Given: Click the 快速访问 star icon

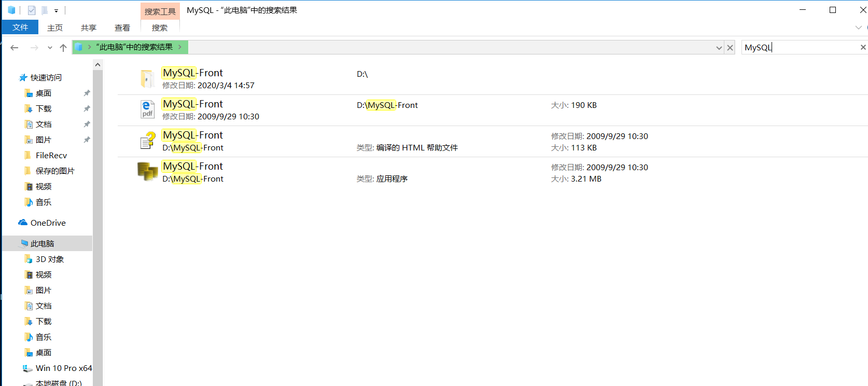Looking at the screenshot, I should click(x=23, y=77).
